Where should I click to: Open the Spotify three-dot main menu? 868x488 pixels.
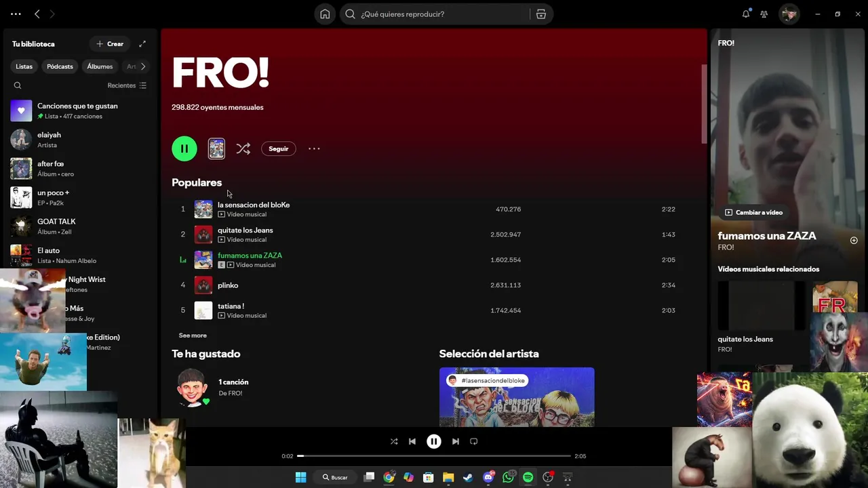pyautogui.click(x=16, y=14)
